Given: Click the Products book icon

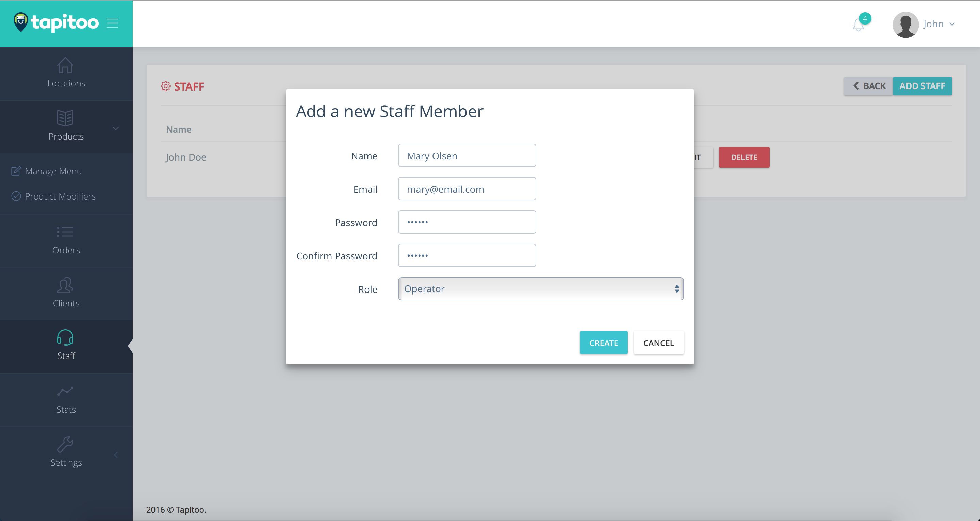Looking at the screenshot, I should click(65, 118).
